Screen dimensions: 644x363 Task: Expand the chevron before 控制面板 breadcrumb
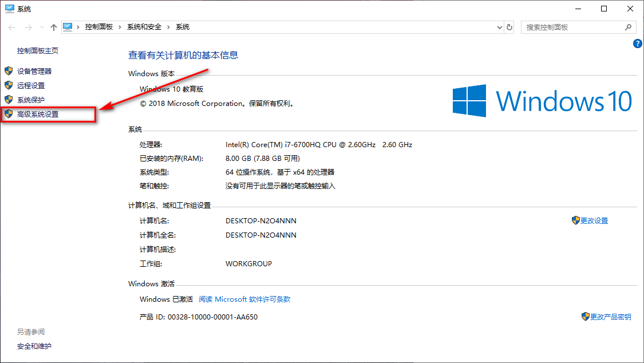tap(78, 27)
